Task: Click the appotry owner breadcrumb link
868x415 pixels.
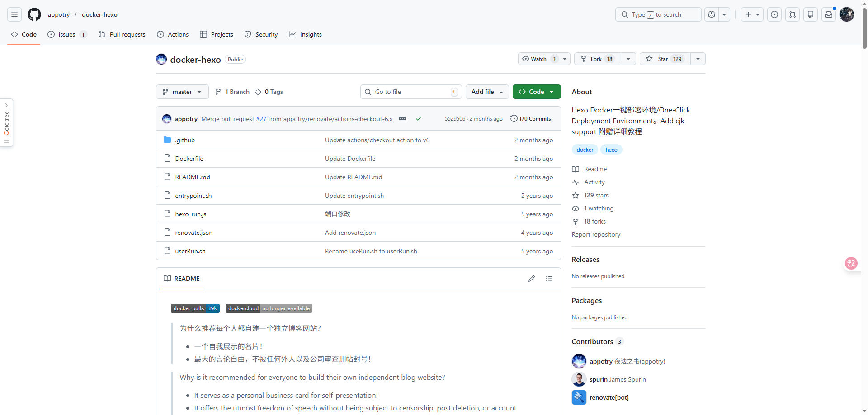Action: click(x=59, y=14)
